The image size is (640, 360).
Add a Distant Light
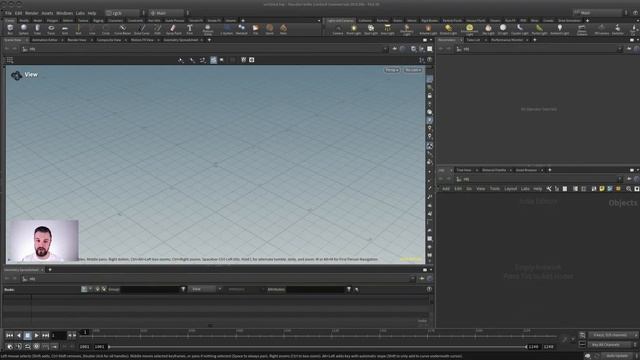tap(448, 29)
